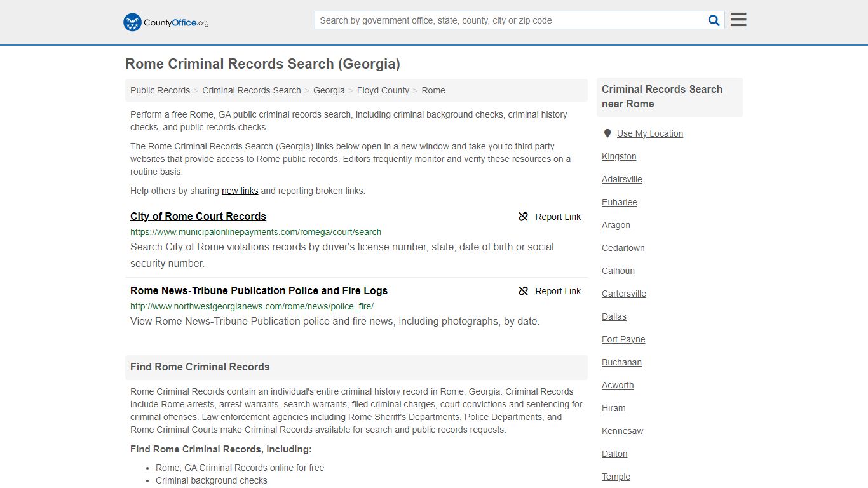Viewport: 868px width, 488px height.
Task: Click the location pin icon
Action: click(607, 133)
